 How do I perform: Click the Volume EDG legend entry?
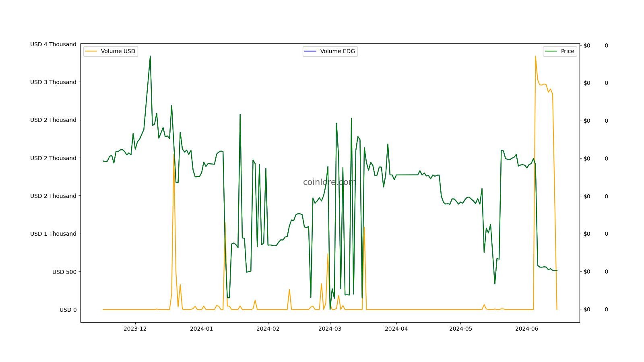[330, 51]
